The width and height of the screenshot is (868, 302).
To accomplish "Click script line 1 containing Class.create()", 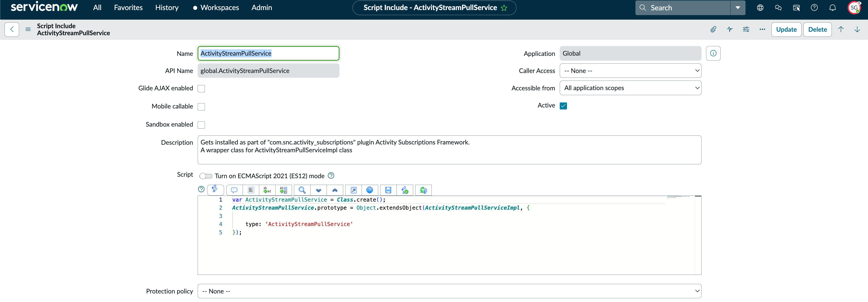I will [x=309, y=200].
